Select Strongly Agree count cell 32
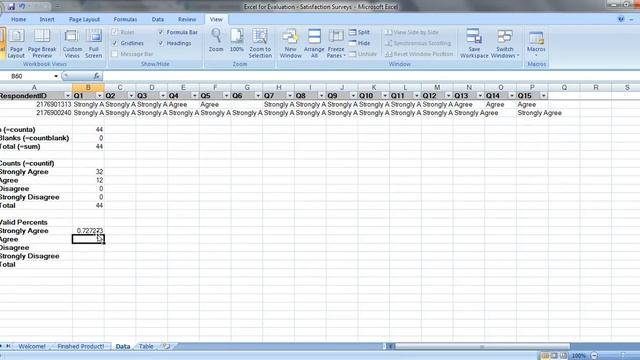 [88, 172]
